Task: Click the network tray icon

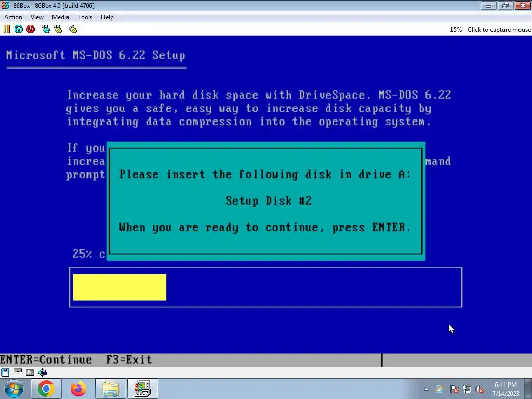Action: 467,389
